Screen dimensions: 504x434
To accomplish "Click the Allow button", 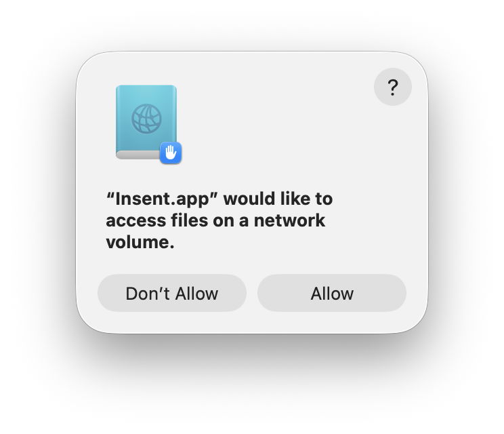I will pos(332,293).
